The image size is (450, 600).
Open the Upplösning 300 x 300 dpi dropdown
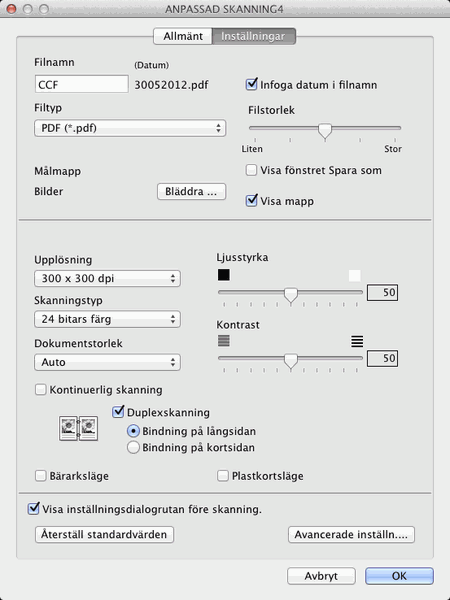pyautogui.click(x=107, y=278)
